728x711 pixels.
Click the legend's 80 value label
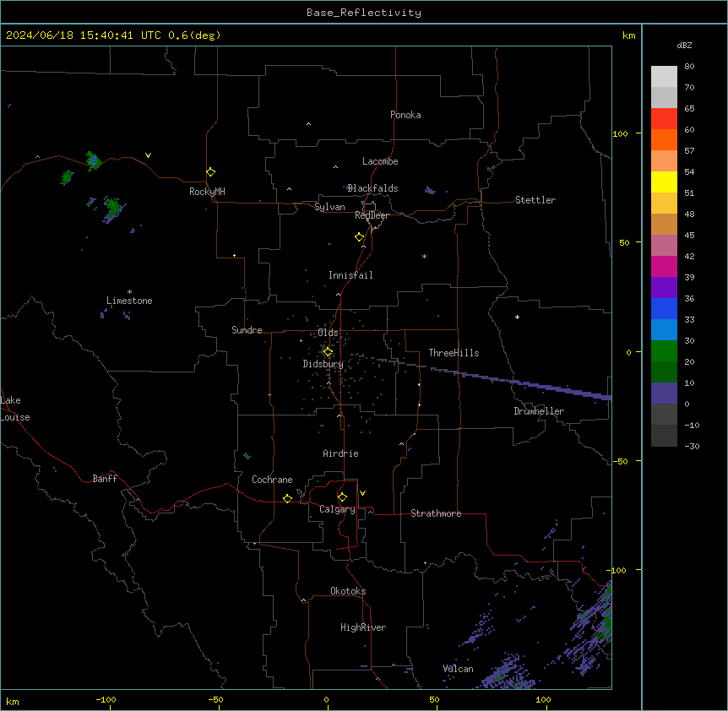(x=689, y=67)
